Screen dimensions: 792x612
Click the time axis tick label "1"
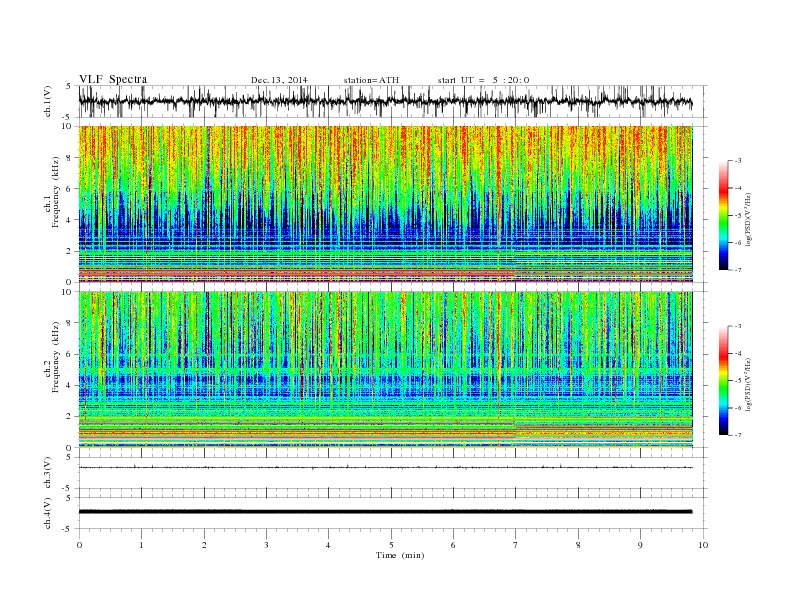click(141, 545)
